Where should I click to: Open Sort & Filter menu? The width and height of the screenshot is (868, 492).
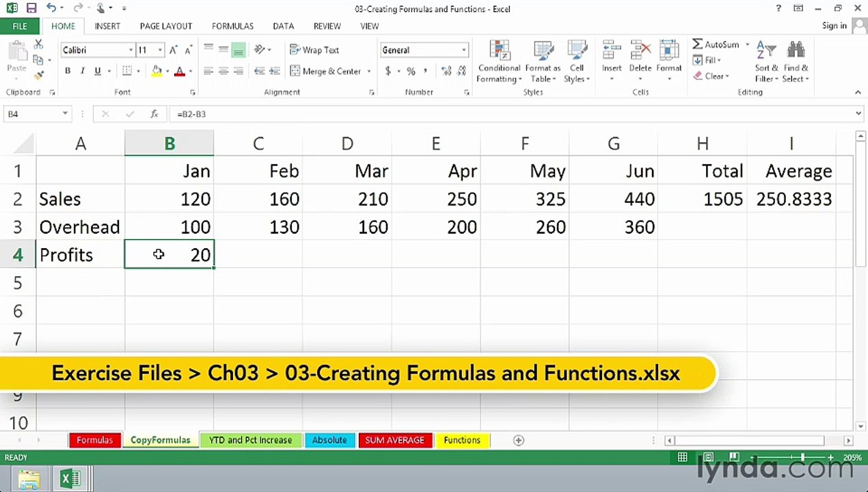766,62
